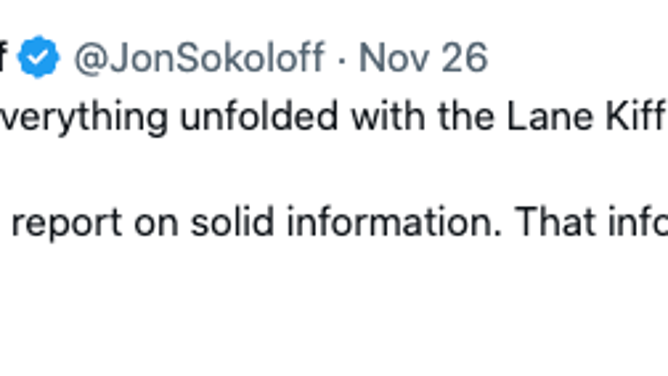The width and height of the screenshot is (668, 376).
Task: Click 'That info' at the line's end
Action: 592,222
